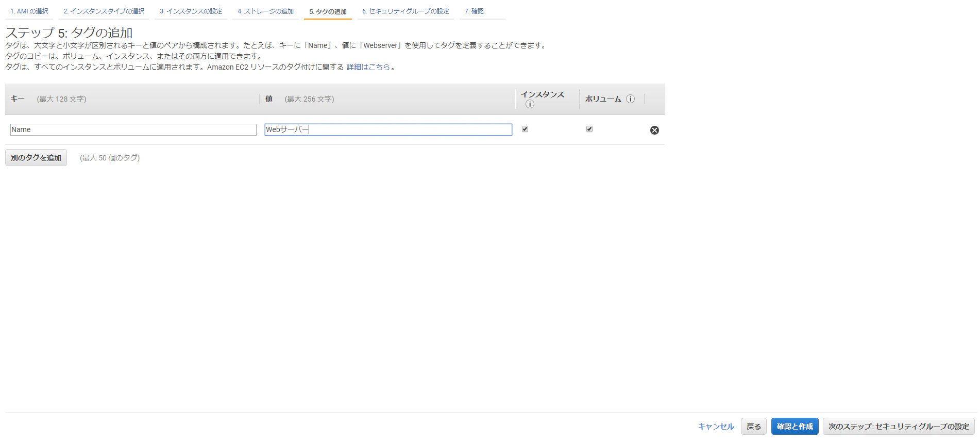Click the (最大 128 文字) hint text
980x442 pixels.
pos(62,99)
